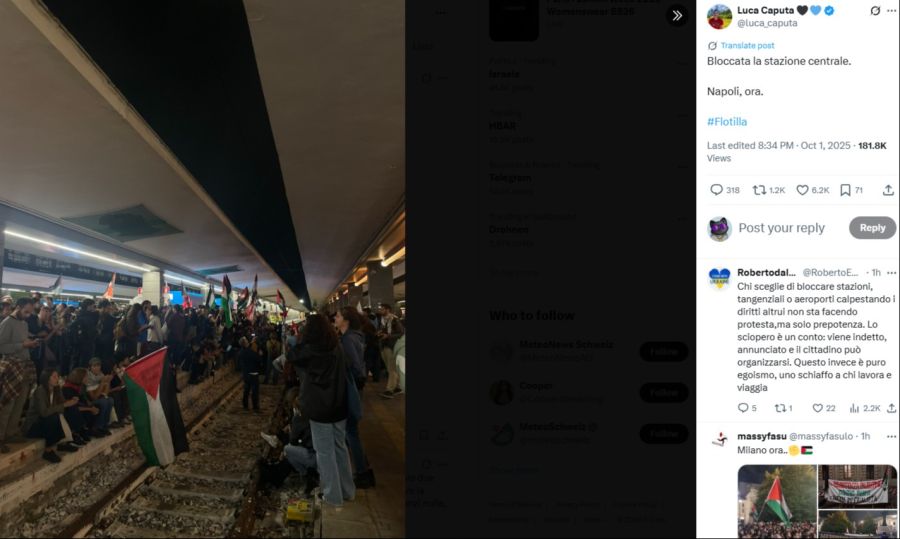Share the main post via share icon
Screen dimensions: 900x539
tap(888, 190)
